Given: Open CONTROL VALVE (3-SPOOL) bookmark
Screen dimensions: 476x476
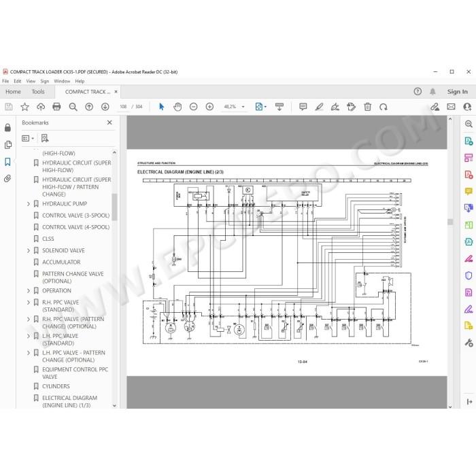Looking at the screenshot, I should click(x=76, y=216).
